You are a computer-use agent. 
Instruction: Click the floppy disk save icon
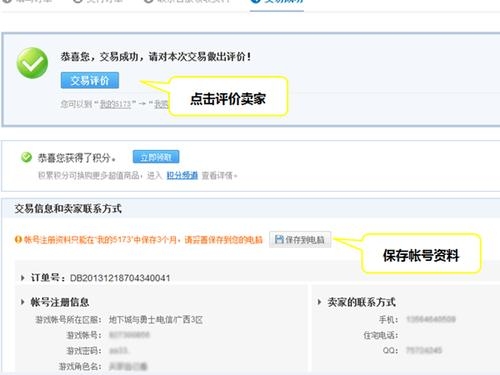279,239
